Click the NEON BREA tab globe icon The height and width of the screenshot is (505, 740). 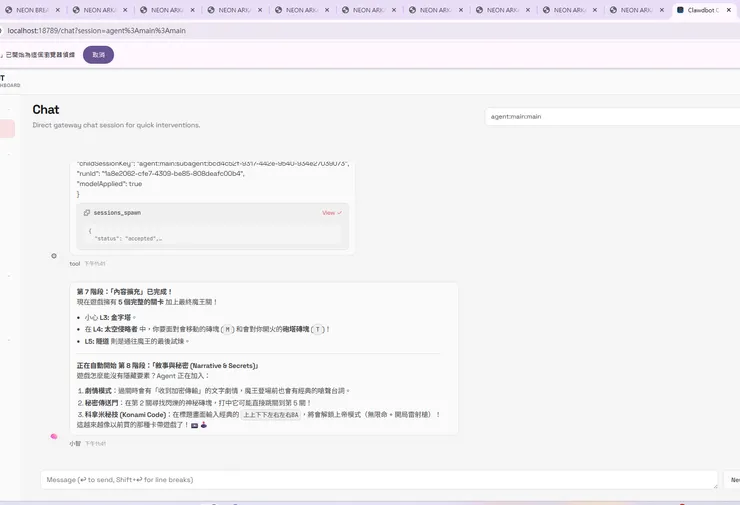point(8,10)
